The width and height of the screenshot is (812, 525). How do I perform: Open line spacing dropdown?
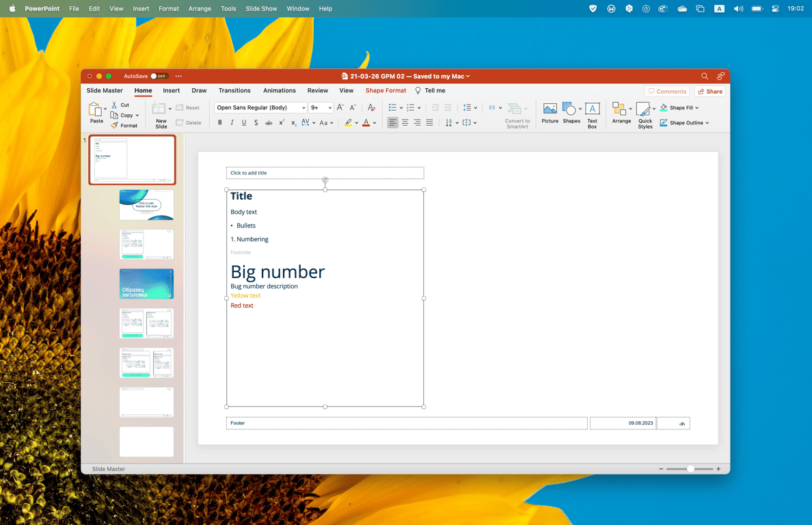pos(470,108)
